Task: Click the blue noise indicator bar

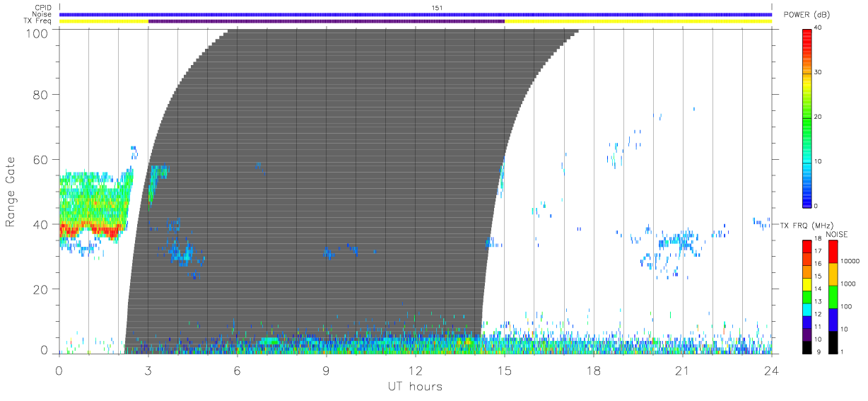Action: point(416,14)
